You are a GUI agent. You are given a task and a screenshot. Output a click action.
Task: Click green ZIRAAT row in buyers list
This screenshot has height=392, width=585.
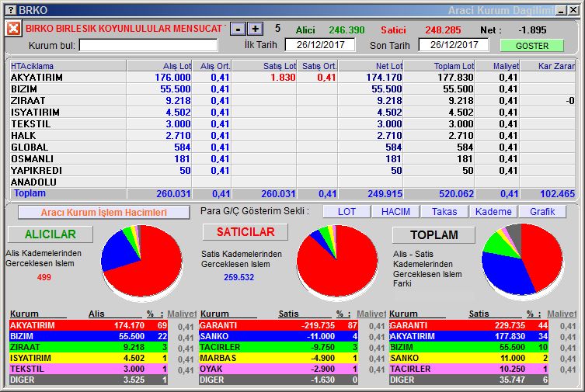click(89, 347)
